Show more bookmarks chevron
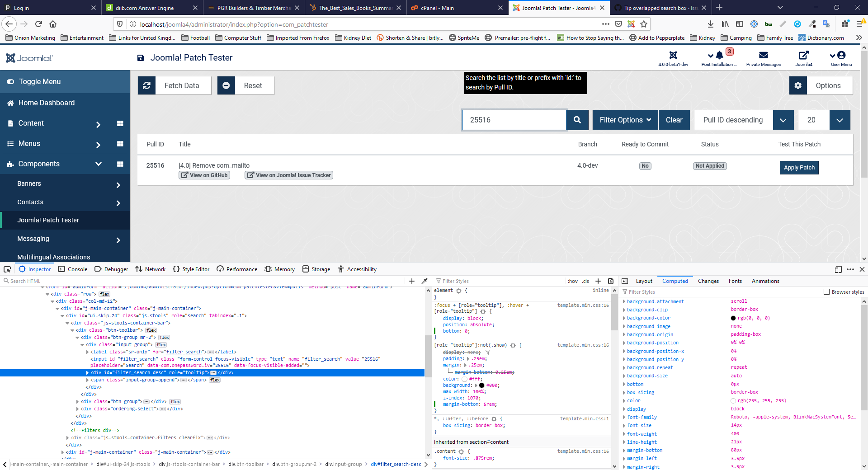This screenshot has width=868, height=470. pyautogui.click(x=859, y=38)
